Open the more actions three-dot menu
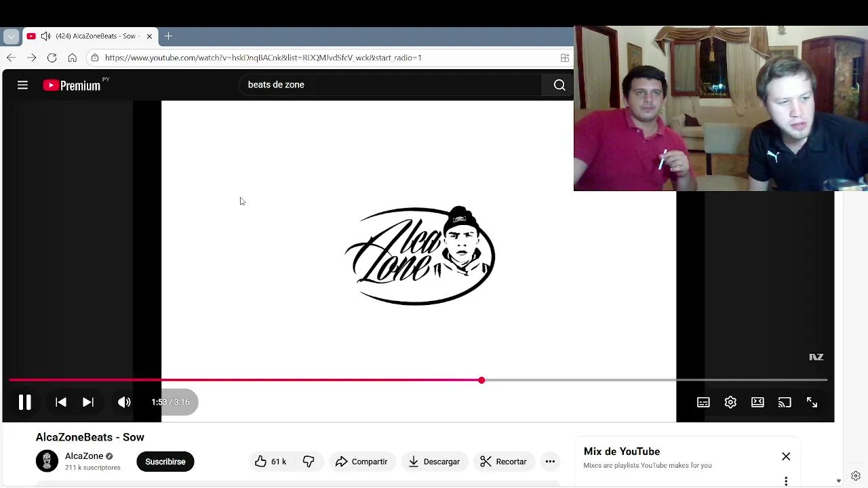Viewport: 868px width, 488px height. pyautogui.click(x=550, y=462)
